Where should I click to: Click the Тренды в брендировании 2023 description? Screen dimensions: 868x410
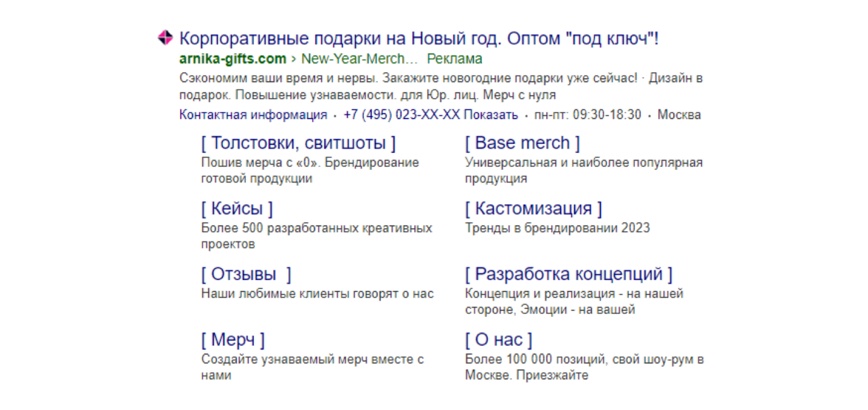[x=557, y=228]
